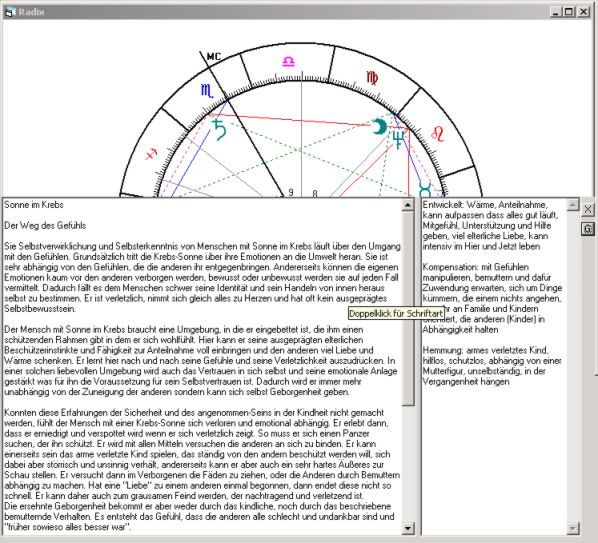Select the Virgo sign glyph
The image size is (598, 543).
(372, 77)
